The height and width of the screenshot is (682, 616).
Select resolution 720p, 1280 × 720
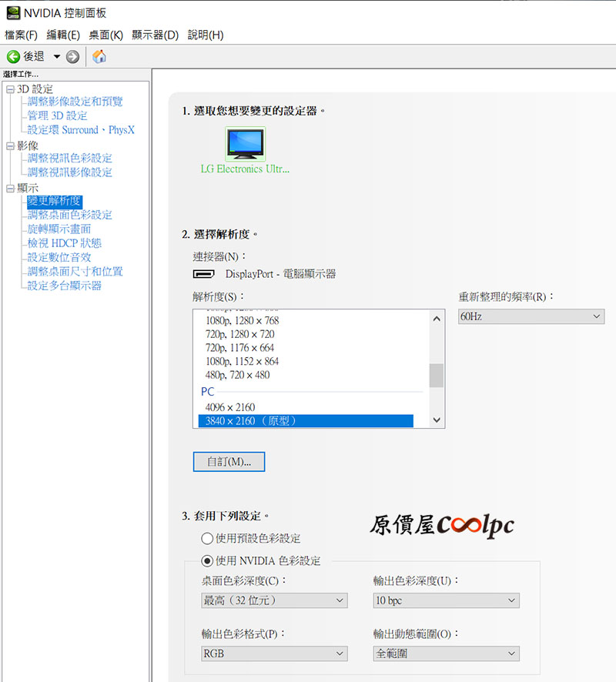click(240, 334)
